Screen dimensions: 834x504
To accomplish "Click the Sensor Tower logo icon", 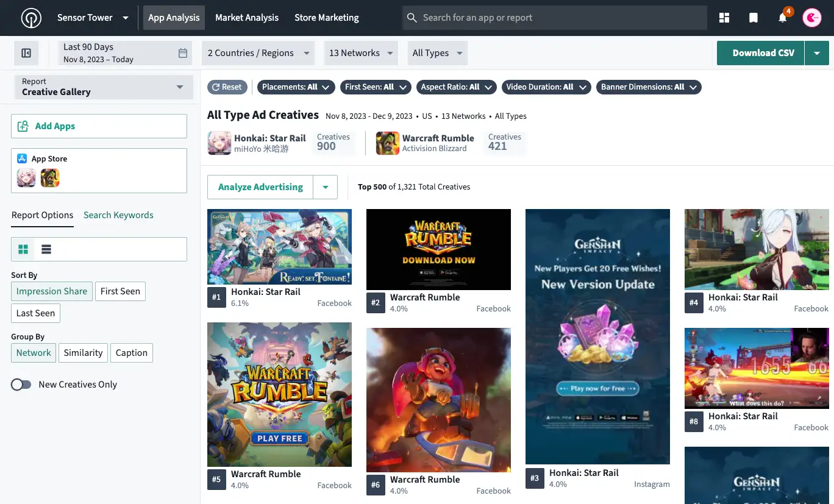I will [31, 18].
